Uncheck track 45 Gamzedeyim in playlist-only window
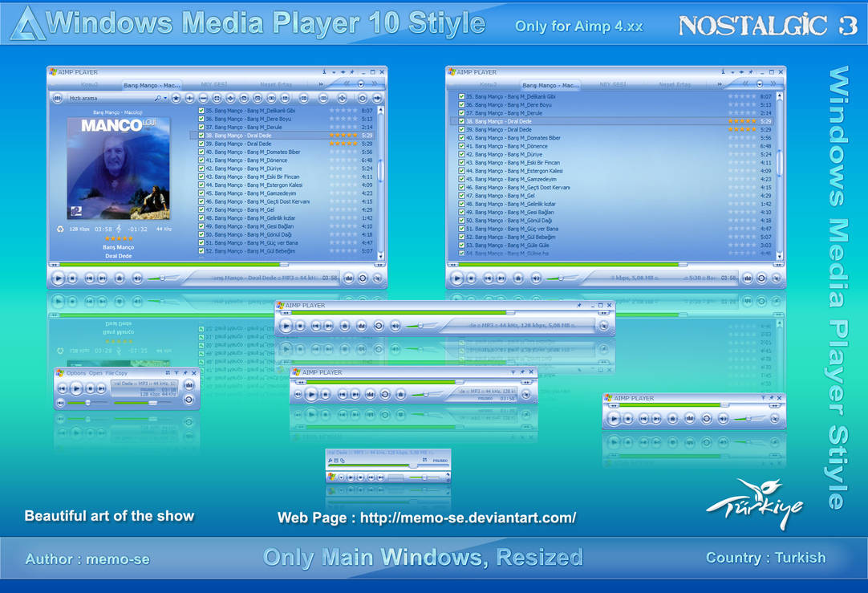 point(461,180)
